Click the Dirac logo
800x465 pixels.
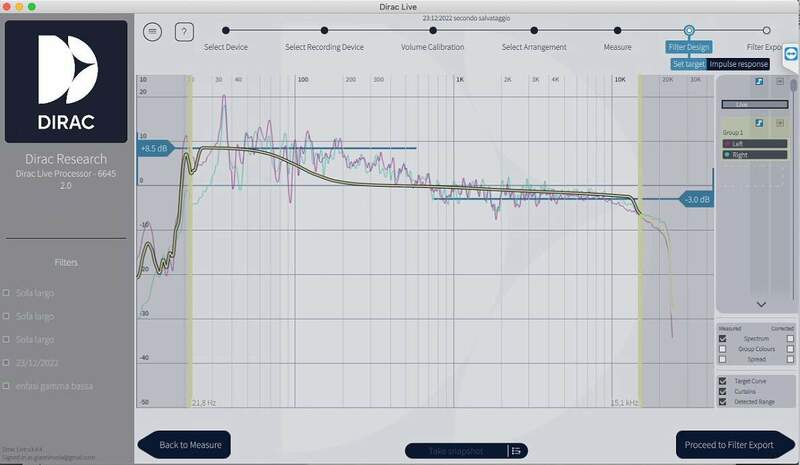(66, 79)
